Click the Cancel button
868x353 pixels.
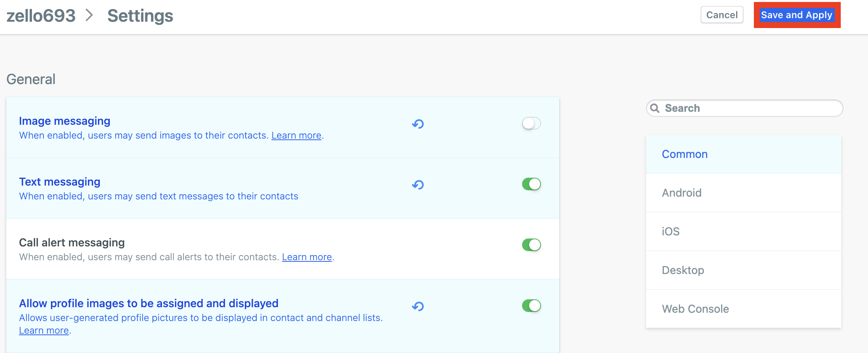(x=722, y=15)
